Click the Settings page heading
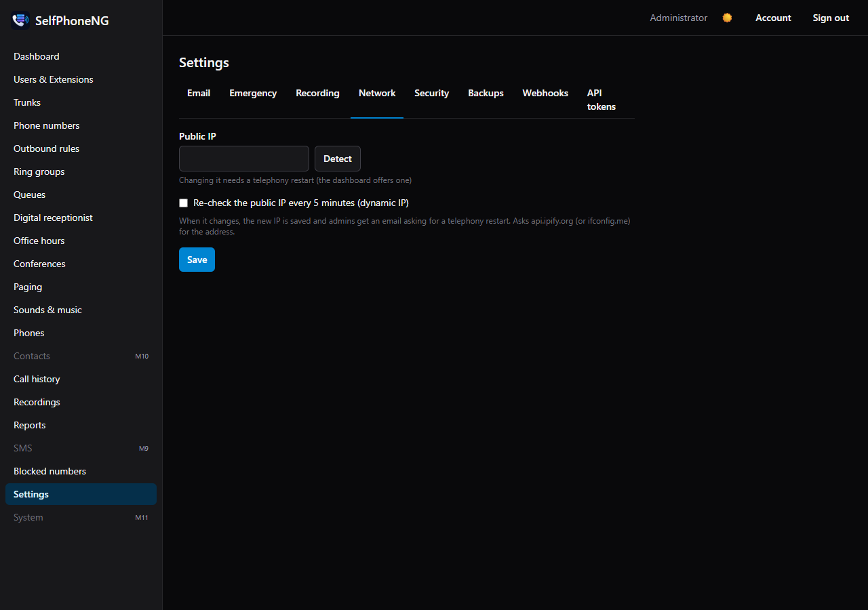The width and height of the screenshot is (868, 610). (204, 62)
